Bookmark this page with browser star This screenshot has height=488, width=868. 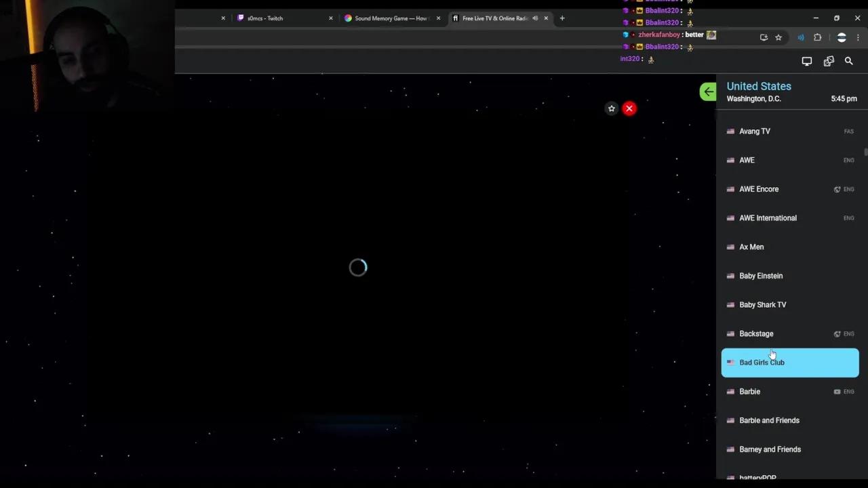coord(778,38)
